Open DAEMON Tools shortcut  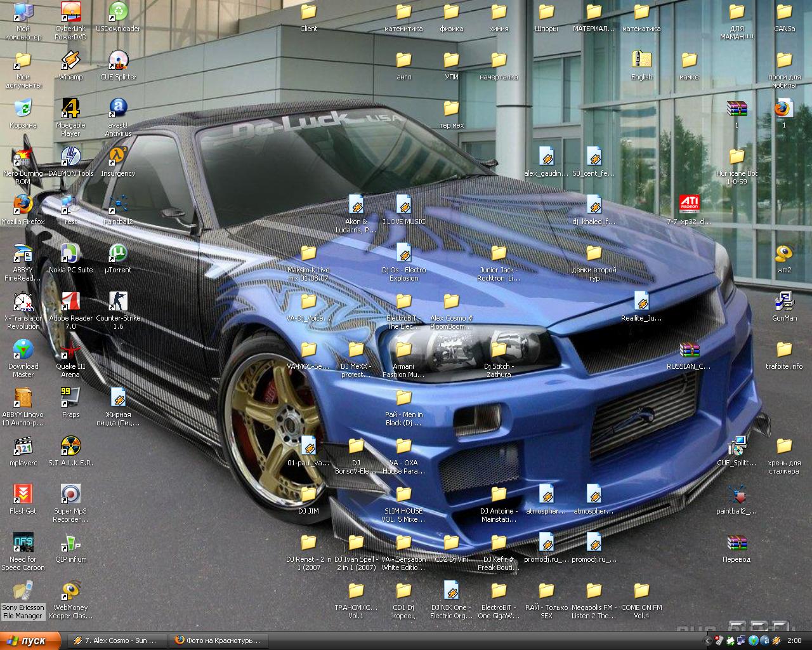(x=70, y=162)
